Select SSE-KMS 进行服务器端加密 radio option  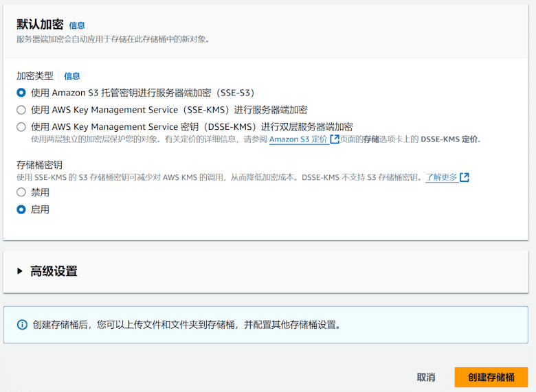[x=21, y=110]
